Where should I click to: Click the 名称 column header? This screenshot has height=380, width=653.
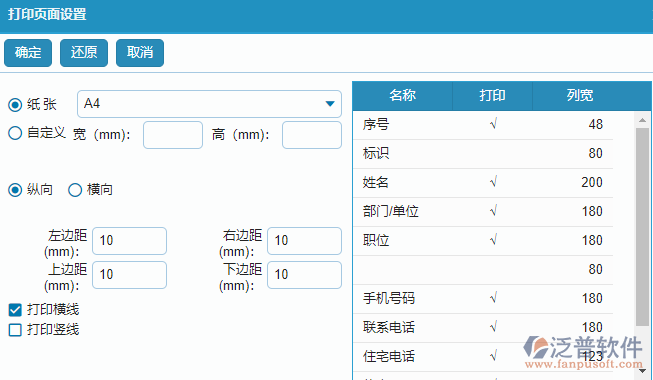(403, 95)
